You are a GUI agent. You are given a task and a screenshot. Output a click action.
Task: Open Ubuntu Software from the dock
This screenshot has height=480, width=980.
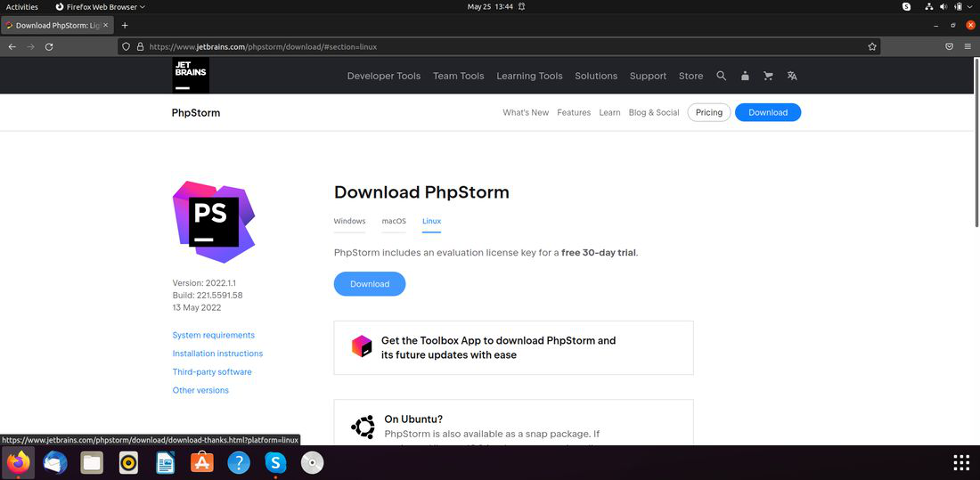(x=202, y=463)
